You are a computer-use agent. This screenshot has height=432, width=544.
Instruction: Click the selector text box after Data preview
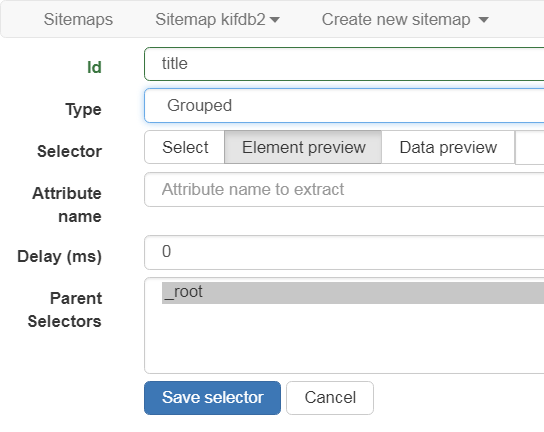click(530, 147)
